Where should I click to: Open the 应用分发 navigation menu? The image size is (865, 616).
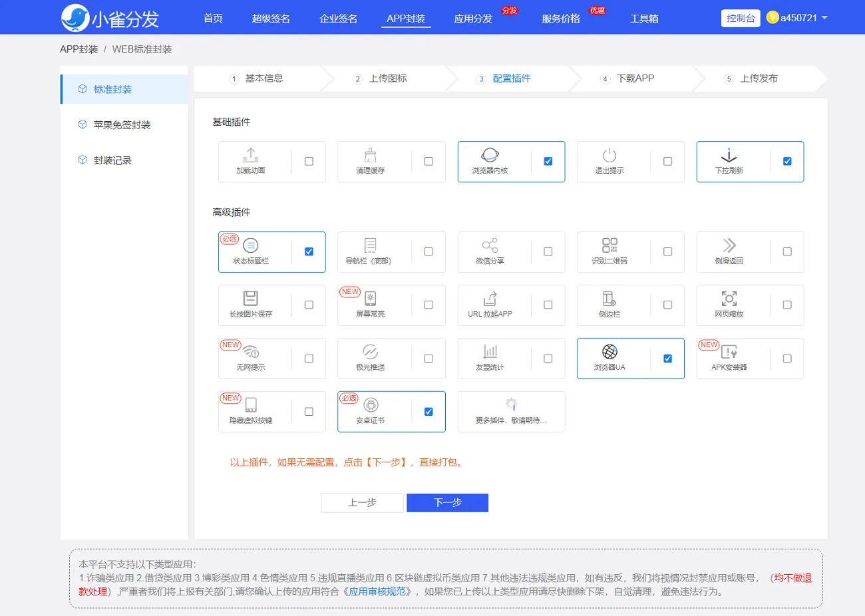[x=473, y=19]
